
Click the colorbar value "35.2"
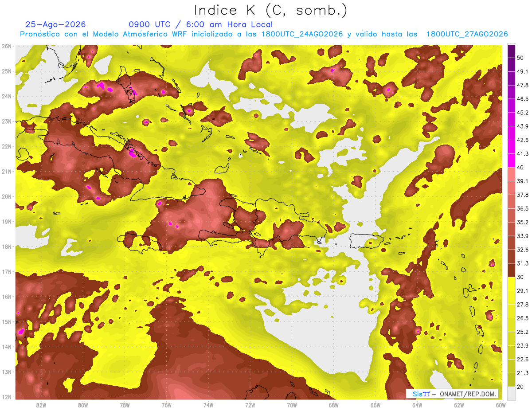pyautogui.click(x=522, y=222)
